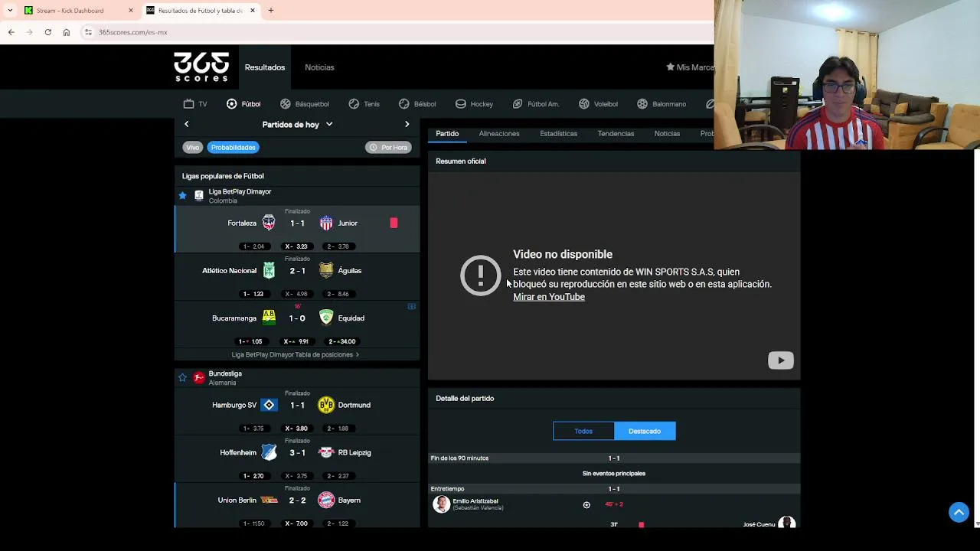Toggle the Vivo live filter
The image size is (980, 551).
click(192, 147)
